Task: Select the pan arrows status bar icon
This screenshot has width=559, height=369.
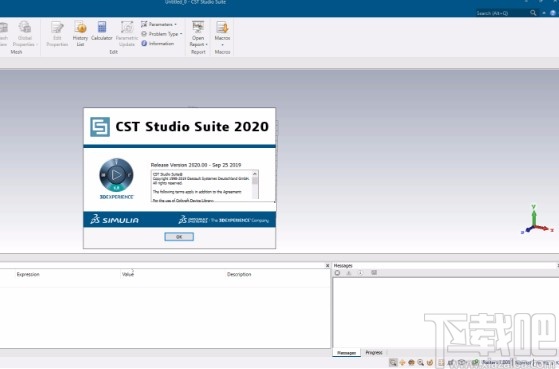Action: pyautogui.click(x=402, y=362)
